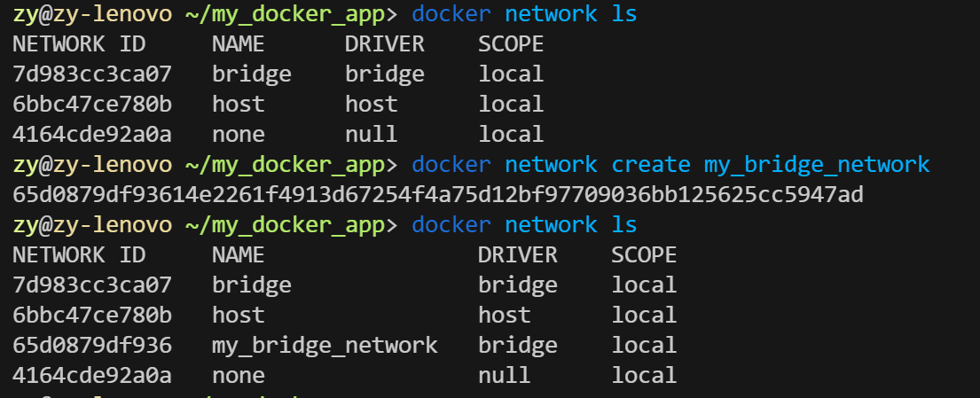Click the zy@zy-lenovo prompt on the first line
This screenshot has width=980, height=398.
[x=92, y=14]
